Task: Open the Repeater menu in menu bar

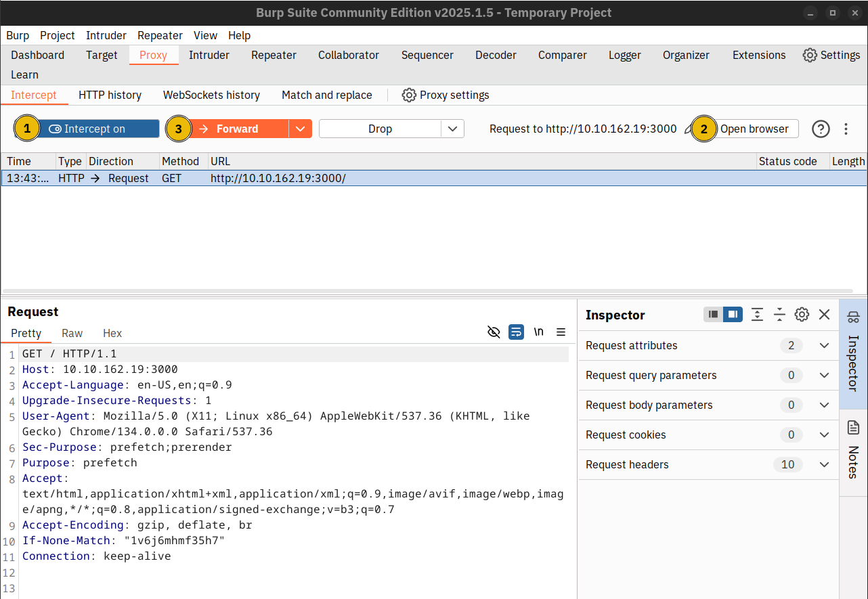Action: 160,35
